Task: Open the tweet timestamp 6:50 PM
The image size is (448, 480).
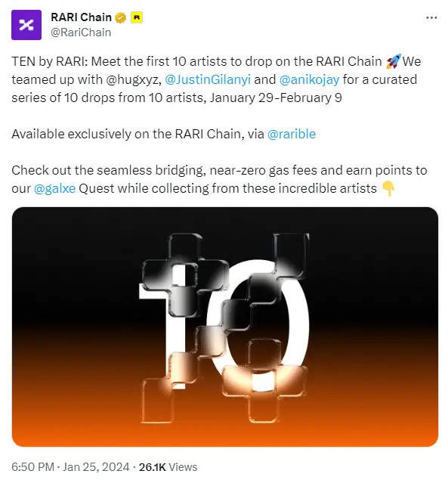Action: [32, 467]
